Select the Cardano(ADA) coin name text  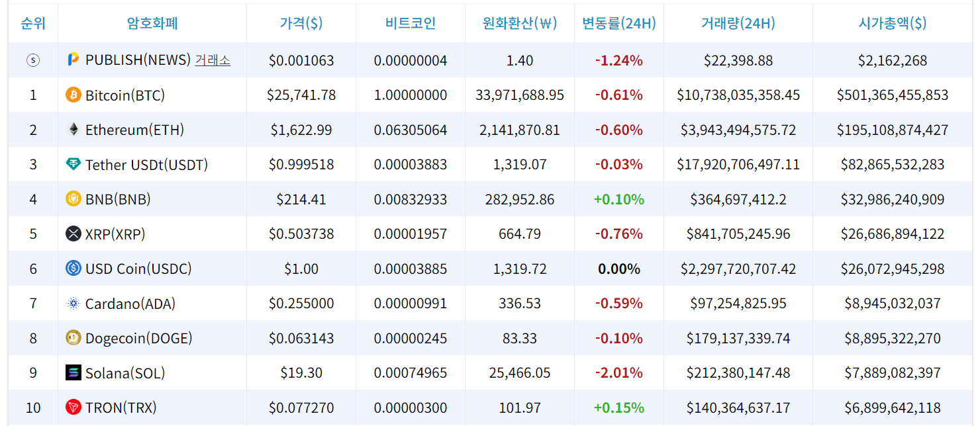point(130,304)
